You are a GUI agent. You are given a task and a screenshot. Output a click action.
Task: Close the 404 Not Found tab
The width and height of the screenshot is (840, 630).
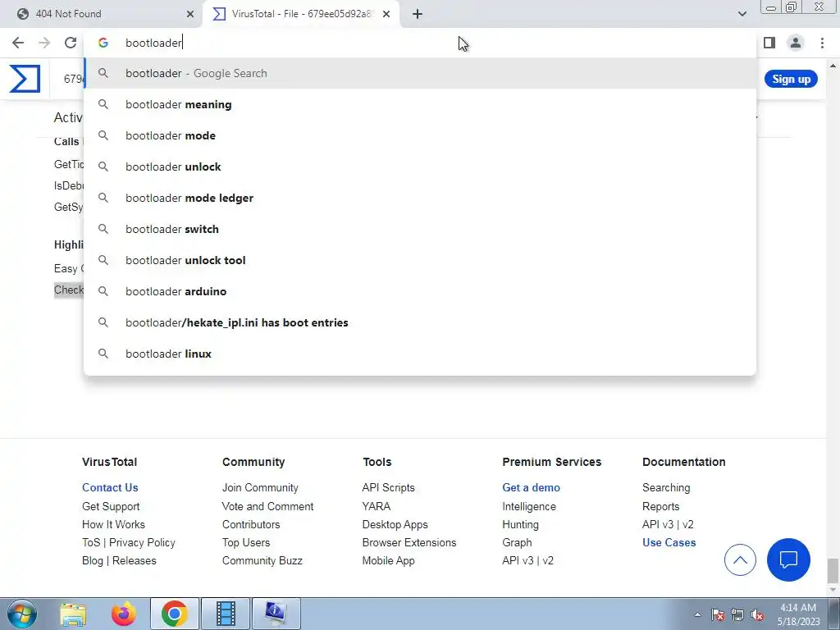click(x=190, y=14)
